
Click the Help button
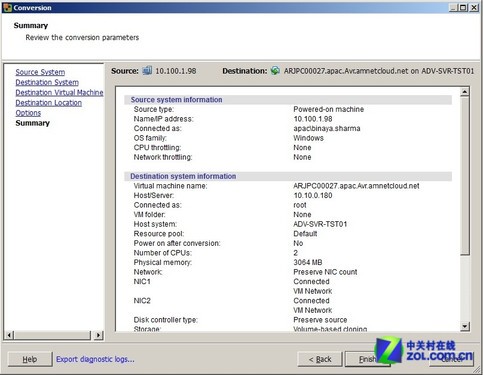pos(30,359)
